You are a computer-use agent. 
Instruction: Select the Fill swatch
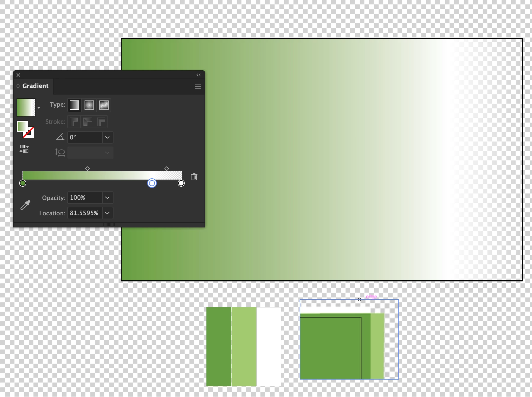(x=22, y=126)
